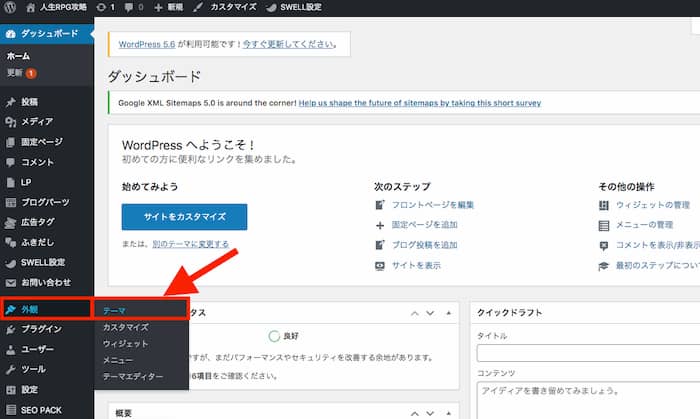The image size is (700, 419).
Task: Click the icon beside SEO PACK
Action: click(x=11, y=410)
